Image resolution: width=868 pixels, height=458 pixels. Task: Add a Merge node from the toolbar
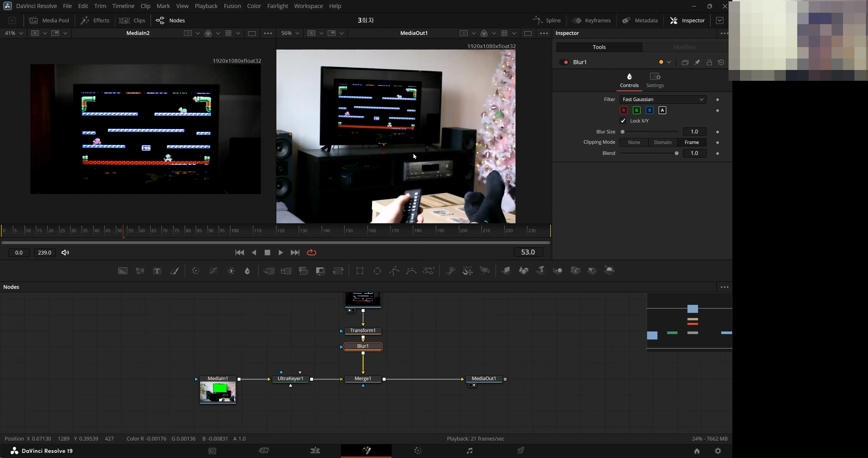269,271
